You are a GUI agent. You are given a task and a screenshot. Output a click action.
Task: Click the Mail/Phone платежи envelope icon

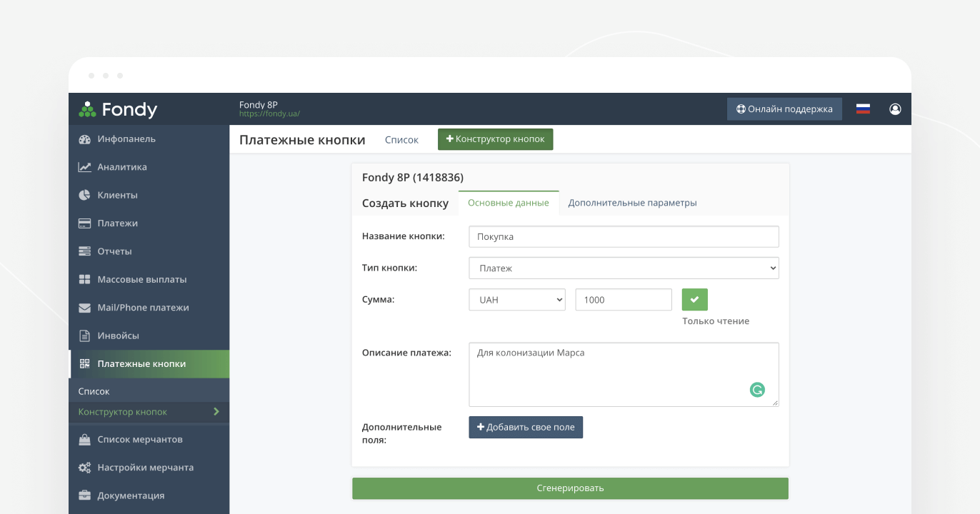84,308
